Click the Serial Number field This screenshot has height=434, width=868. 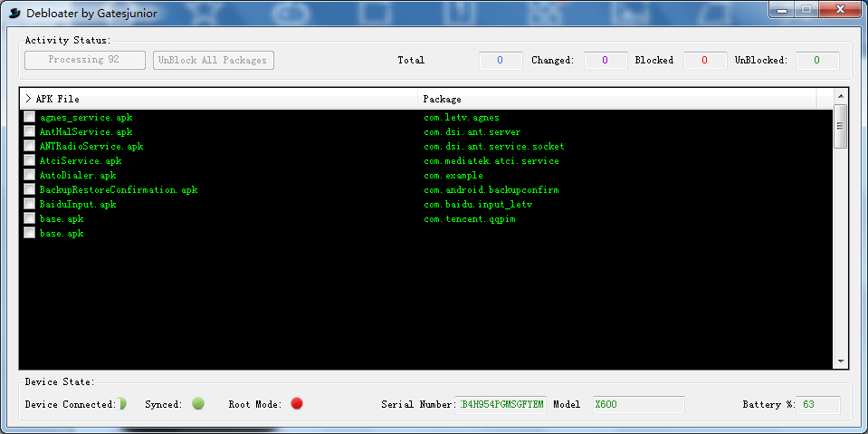click(501, 405)
